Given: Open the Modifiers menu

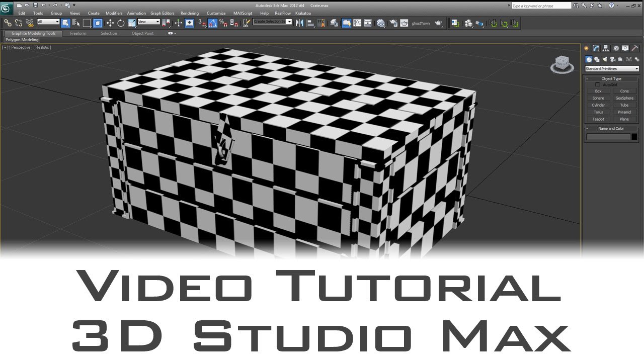Looking at the screenshot, I should [114, 13].
